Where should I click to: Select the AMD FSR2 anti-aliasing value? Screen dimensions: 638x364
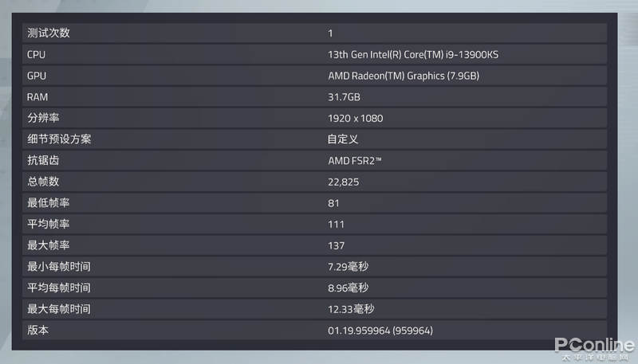click(x=355, y=161)
